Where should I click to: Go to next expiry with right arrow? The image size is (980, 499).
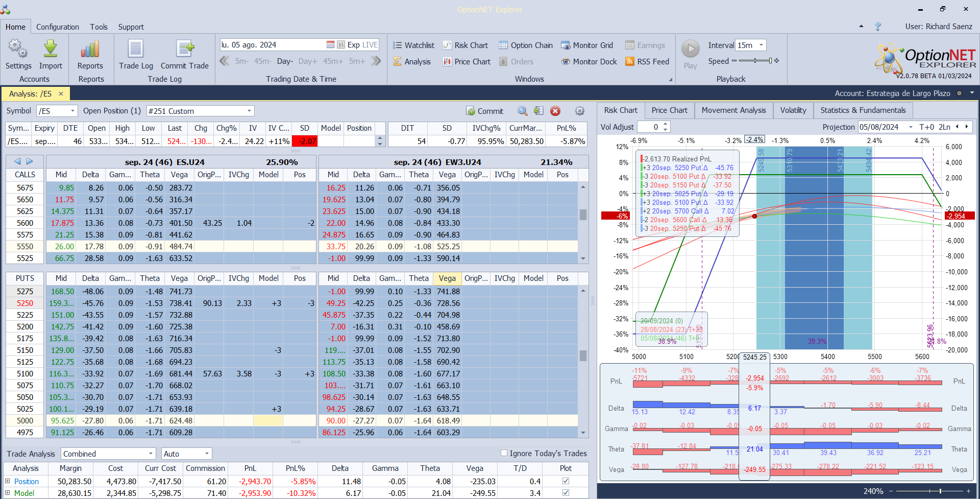point(30,161)
